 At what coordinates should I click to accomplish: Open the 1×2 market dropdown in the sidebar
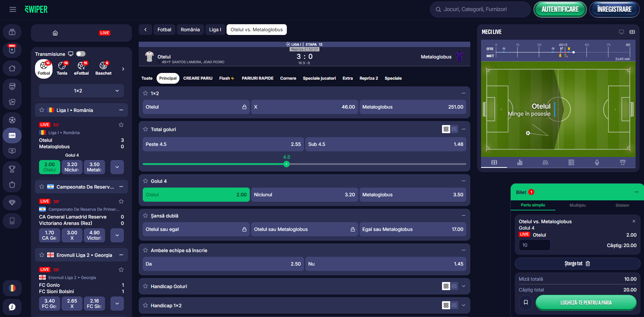point(81,91)
